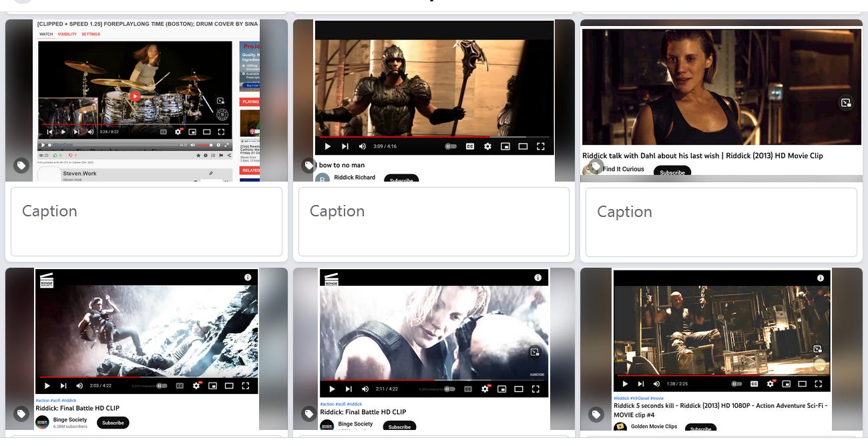Click red center play button on drum video
Image resolution: width=868 pixels, height=446 pixels.
tap(135, 96)
